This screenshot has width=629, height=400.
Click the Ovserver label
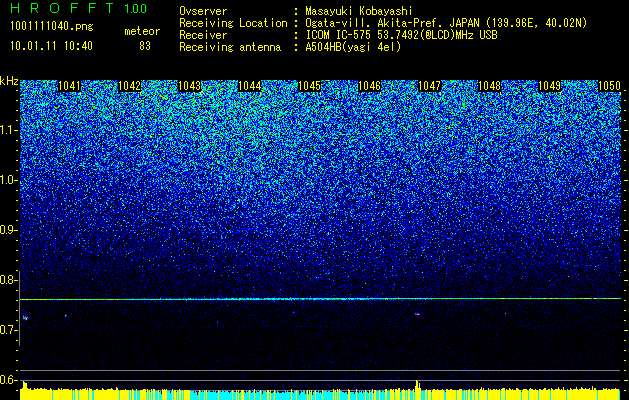[x=203, y=11]
